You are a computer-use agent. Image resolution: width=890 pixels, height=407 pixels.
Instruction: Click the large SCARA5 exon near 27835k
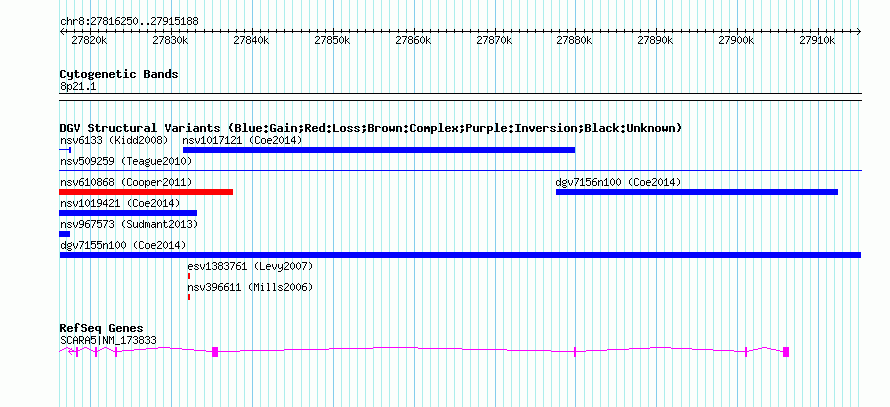(215, 351)
